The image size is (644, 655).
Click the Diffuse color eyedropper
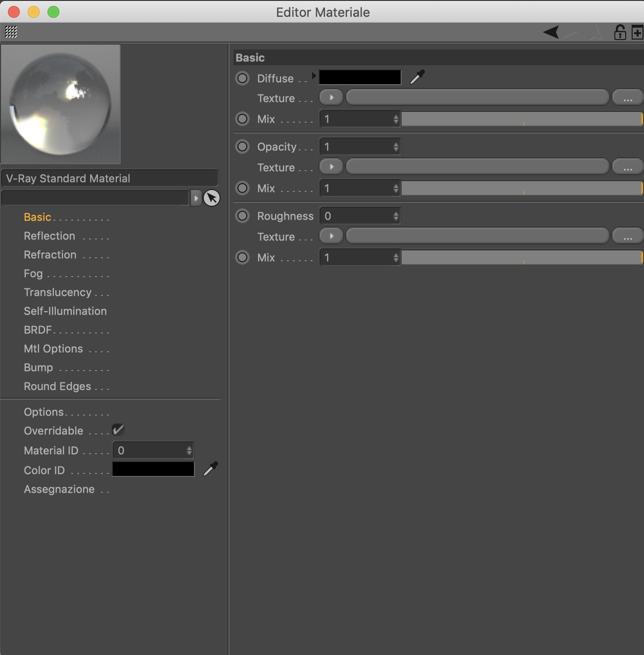pos(417,77)
